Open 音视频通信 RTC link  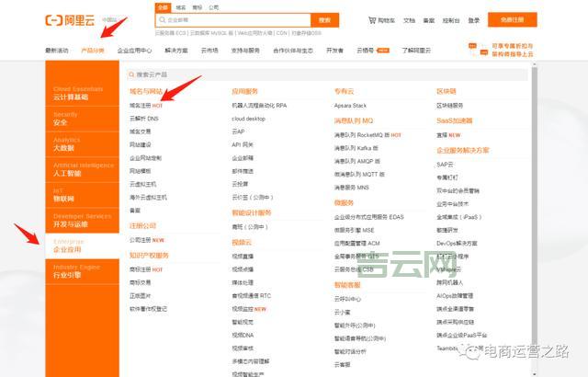coord(251,296)
